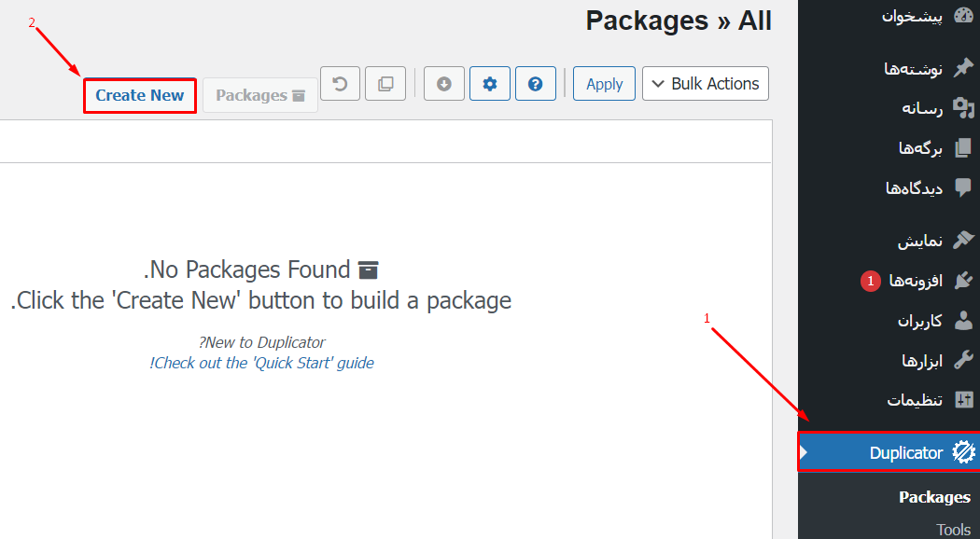This screenshot has height=539, width=980.
Task: Click the پیشخوان dashboard icon
Action: tap(963, 16)
